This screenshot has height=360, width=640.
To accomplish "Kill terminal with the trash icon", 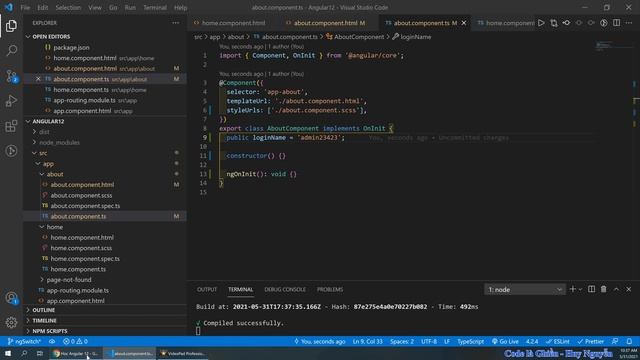I will [x=604, y=289].
